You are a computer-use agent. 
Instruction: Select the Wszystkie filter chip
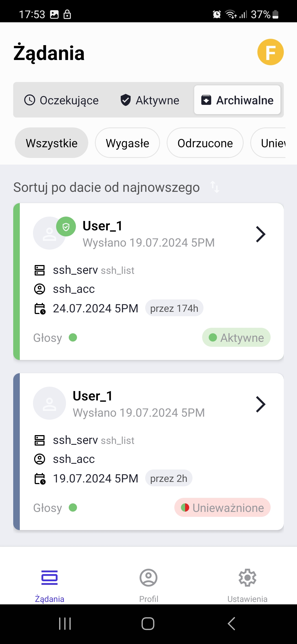51,143
